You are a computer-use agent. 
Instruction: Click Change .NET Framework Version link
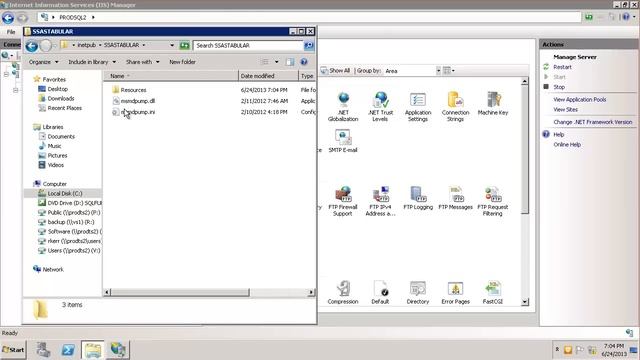(x=593, y=122)
